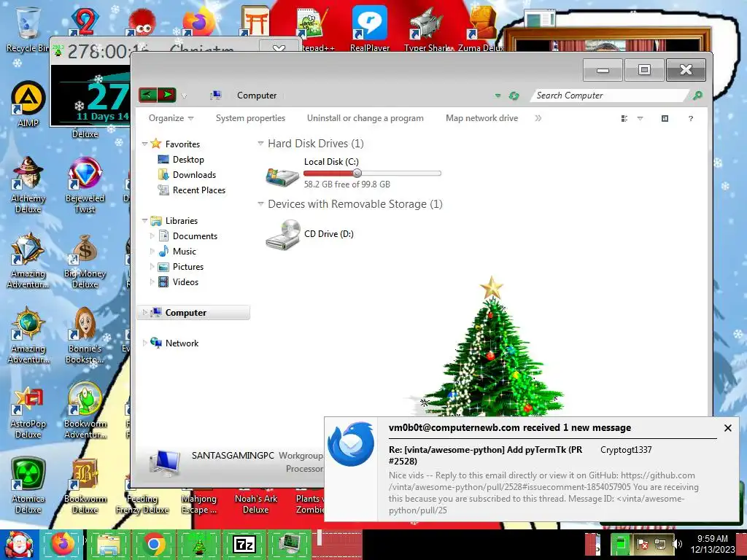Open the volume tray icon

pyautogui.click(x=677, y=543)
